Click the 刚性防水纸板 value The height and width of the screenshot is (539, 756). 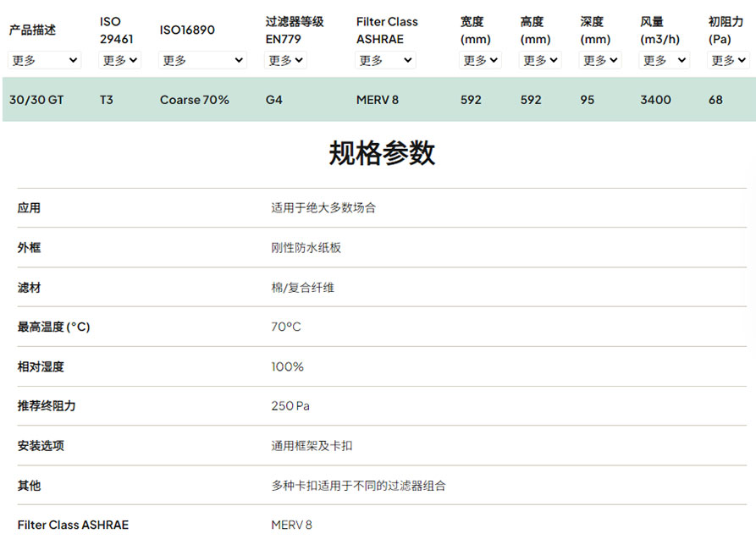(306, 248)
